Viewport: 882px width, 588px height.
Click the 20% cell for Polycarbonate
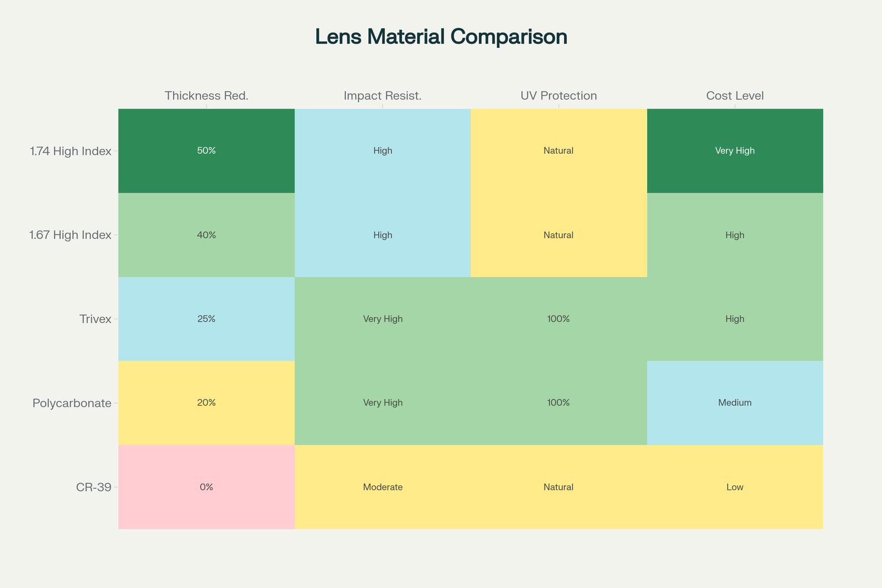coord(206,402)
